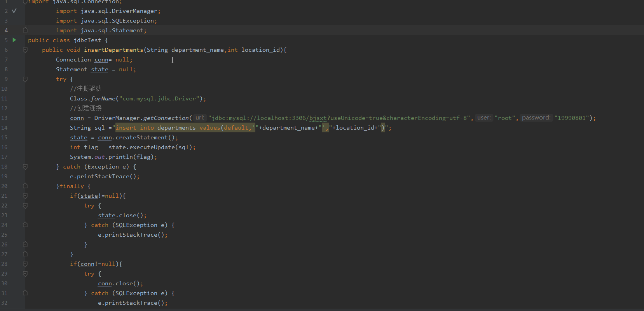Collapse the insertDepartments method fold on line 6

click(x=25, y=50)
